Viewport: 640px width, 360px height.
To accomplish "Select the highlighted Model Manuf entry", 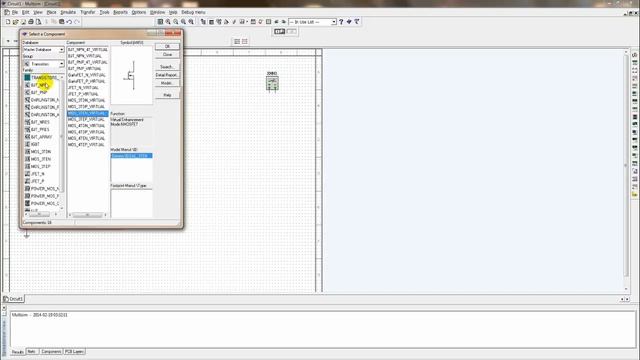I will 131,156.
